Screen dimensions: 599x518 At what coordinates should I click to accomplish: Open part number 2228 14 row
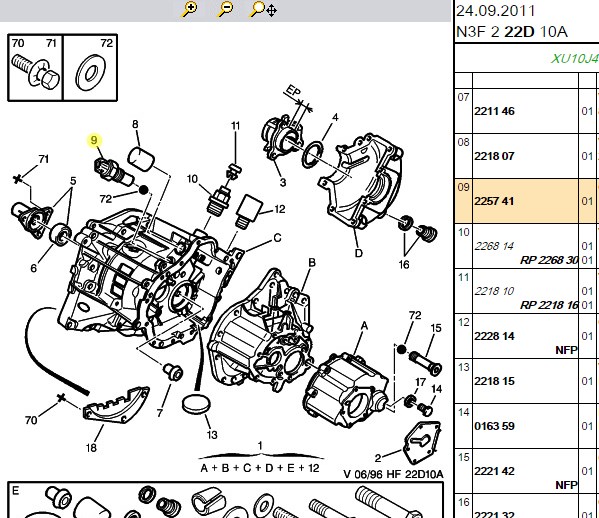point(494,336)
